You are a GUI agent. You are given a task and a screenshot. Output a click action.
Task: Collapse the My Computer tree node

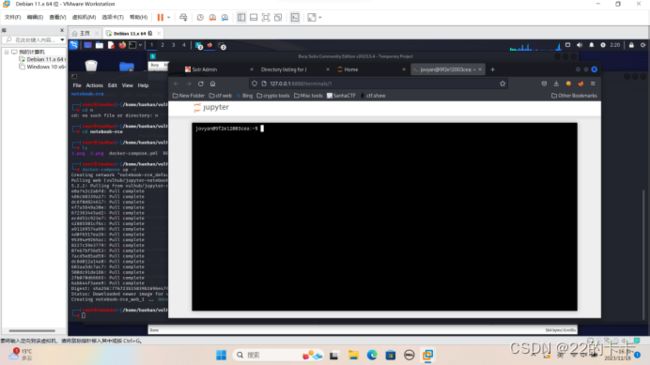[x=7, y=52]
